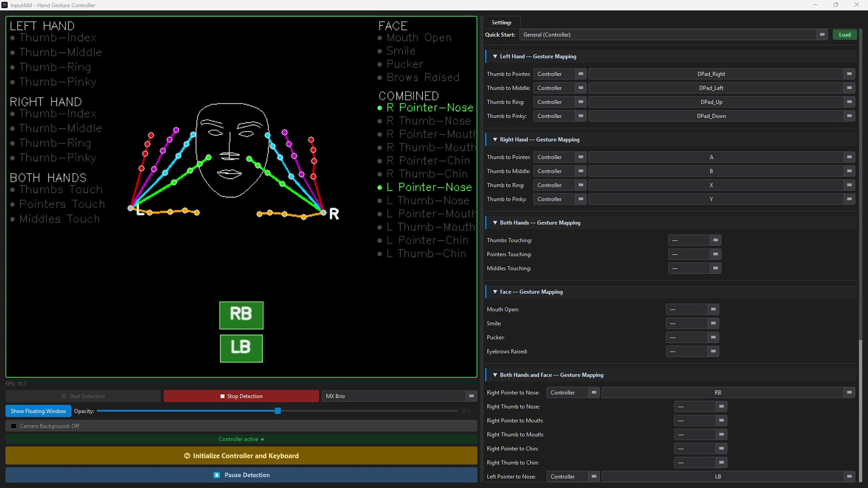Viewport: 868px width, 488px height.
Task: Select the Settings tab
Action: point(502,23)
